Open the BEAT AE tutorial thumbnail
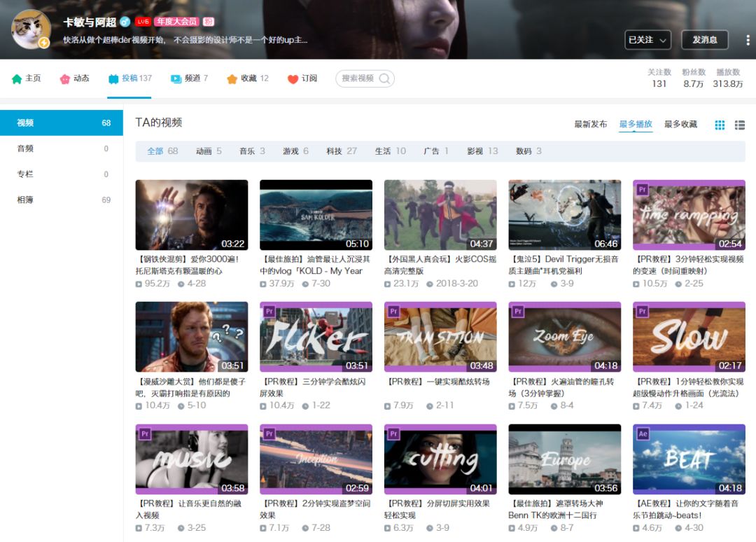This screenshot has width=756, height=542. [689, 459]
